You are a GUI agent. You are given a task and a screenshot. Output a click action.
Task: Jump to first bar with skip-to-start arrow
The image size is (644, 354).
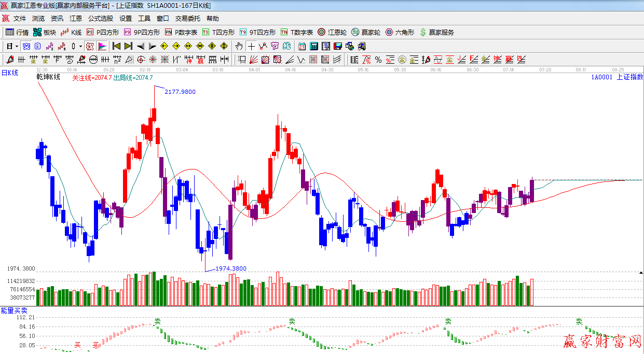pos(117,46)
